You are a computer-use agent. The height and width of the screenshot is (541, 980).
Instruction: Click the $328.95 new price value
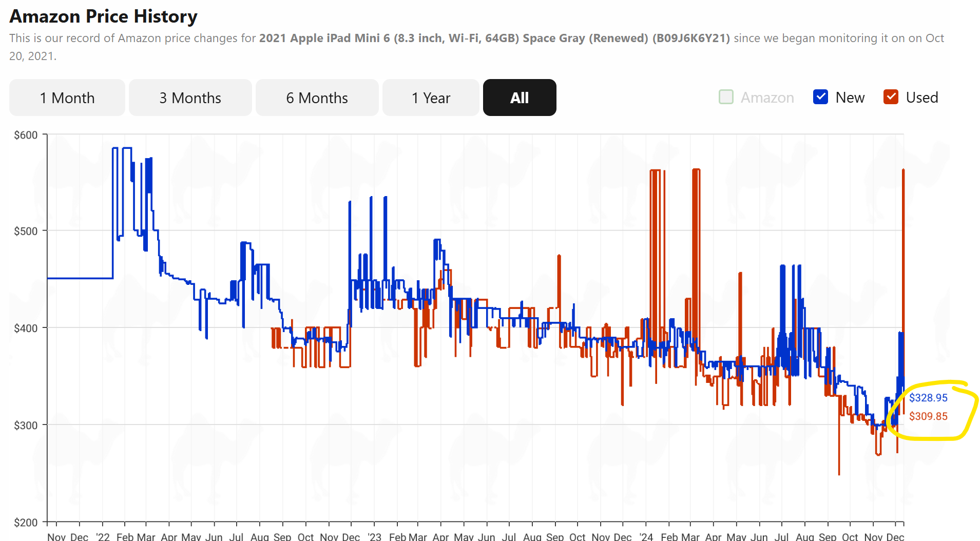coord(928,398)
